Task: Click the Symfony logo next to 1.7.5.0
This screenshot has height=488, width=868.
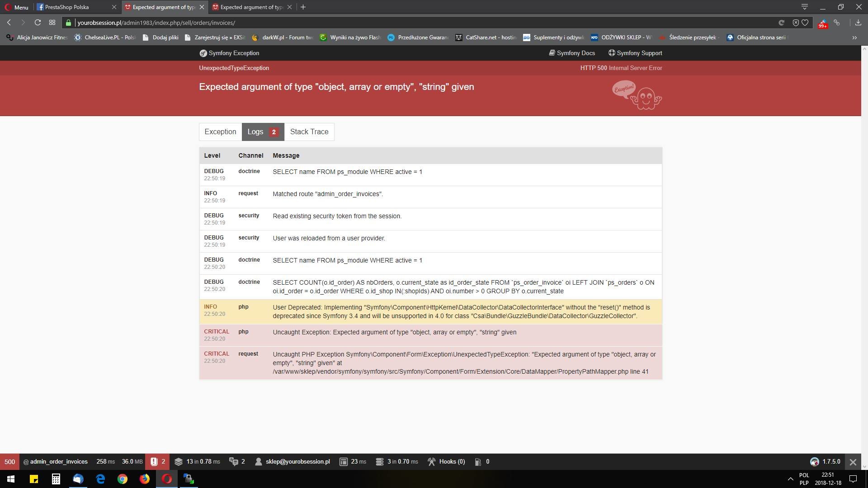Action: pyautogui.click(x=814, y=461)
